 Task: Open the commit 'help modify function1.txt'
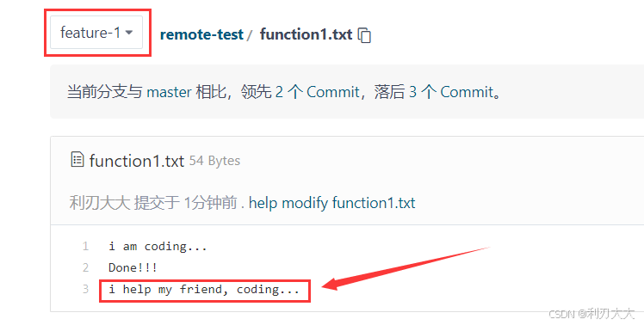(x=331, y=203)
